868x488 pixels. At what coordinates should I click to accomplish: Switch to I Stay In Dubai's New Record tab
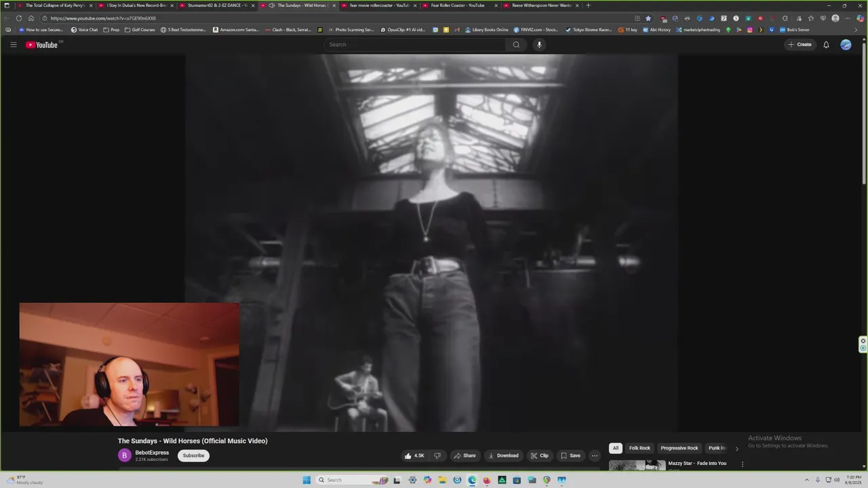(x=136, y=5)
